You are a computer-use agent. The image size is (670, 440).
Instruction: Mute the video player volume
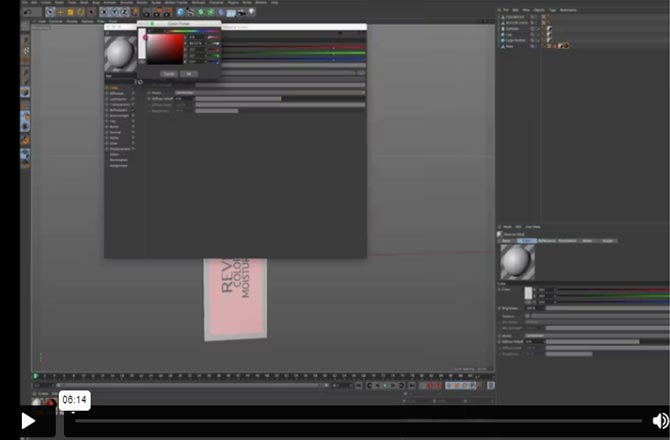click(x=660, y=421)
